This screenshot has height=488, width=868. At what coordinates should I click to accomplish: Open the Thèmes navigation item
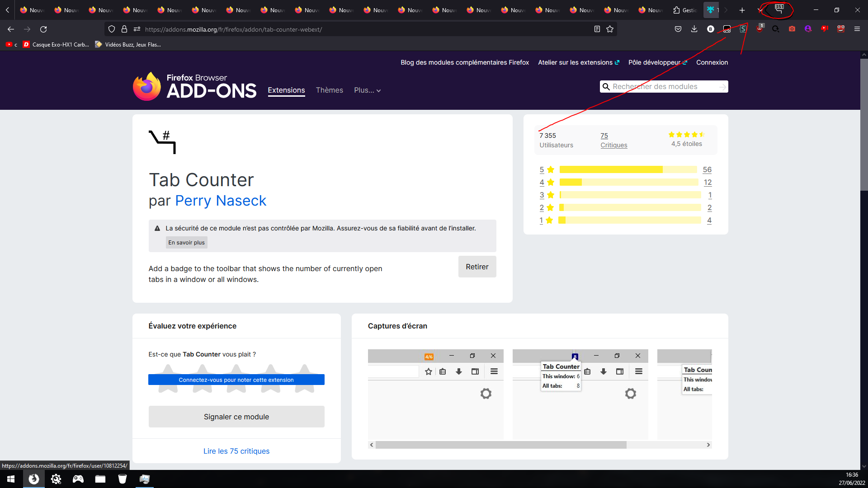tap(329, 90)
